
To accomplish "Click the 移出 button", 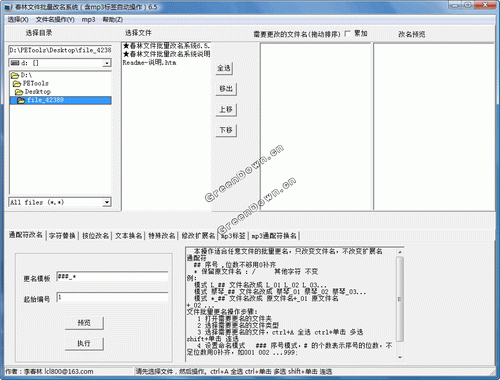I will (226, 89).
